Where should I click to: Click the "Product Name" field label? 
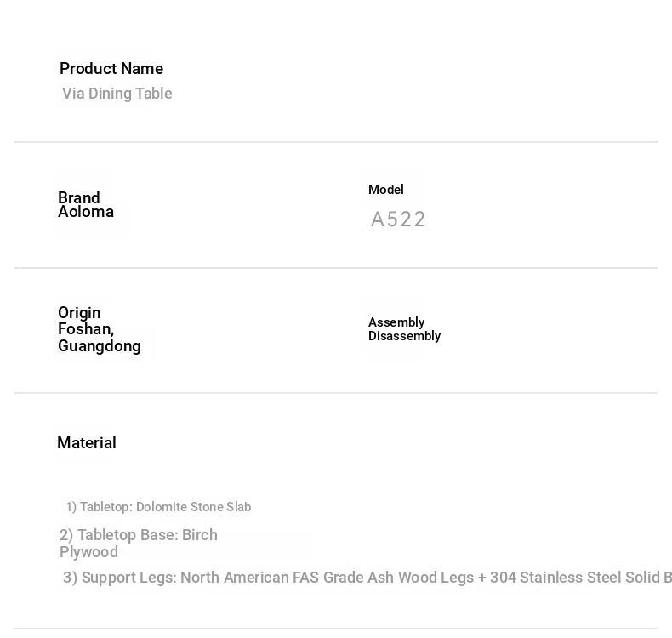click(x=111, y=69)
